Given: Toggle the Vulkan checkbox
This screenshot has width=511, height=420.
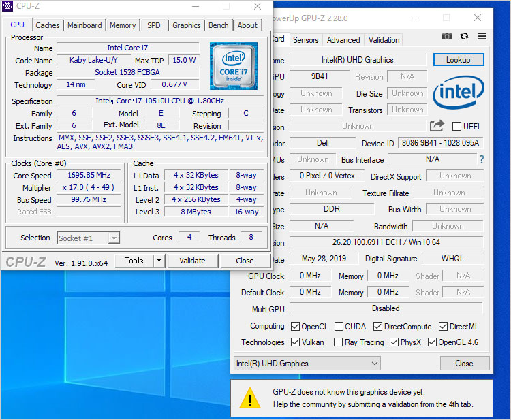Looking at the screenshot, I should click(x=295, y=342).
